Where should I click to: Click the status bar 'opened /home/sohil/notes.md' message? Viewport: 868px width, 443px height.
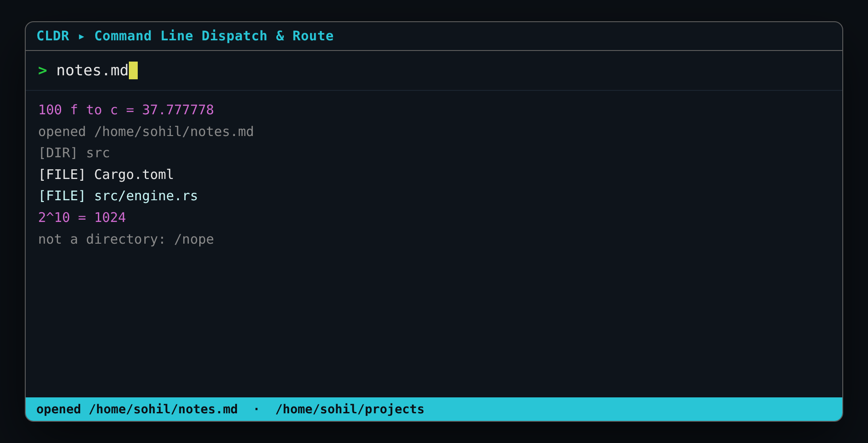click(x=137, y=409)
